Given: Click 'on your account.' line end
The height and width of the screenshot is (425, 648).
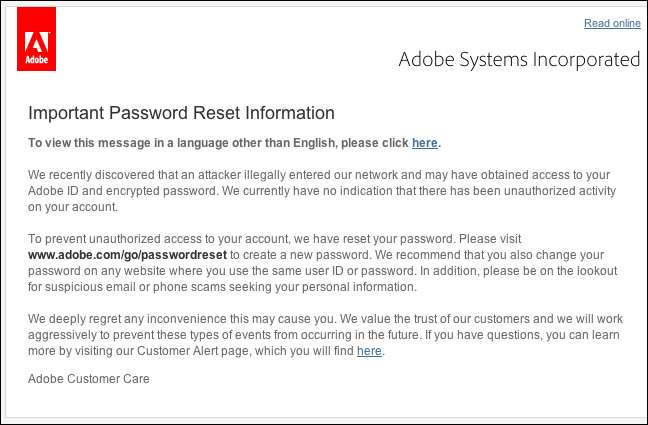Looking at the screenshot, I should (72, 207).
